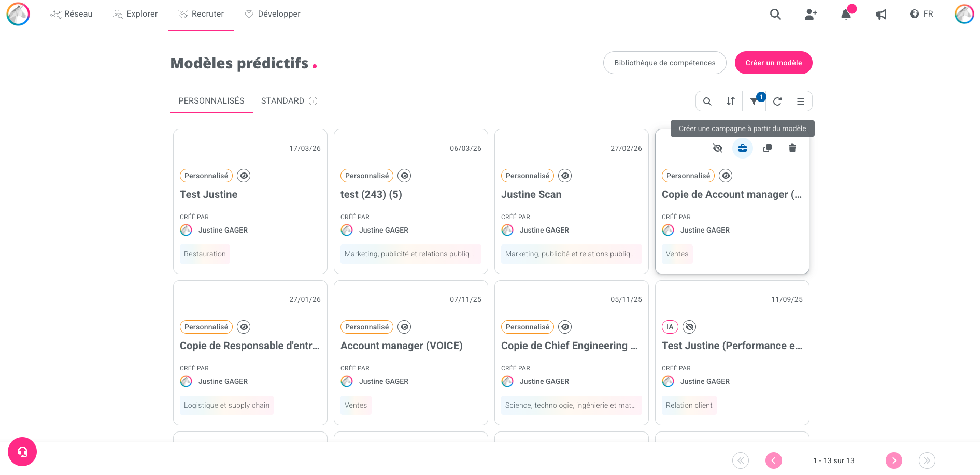Open Bibliothèque de compétences
Screen dimensions: 980x475
(664, 63)
